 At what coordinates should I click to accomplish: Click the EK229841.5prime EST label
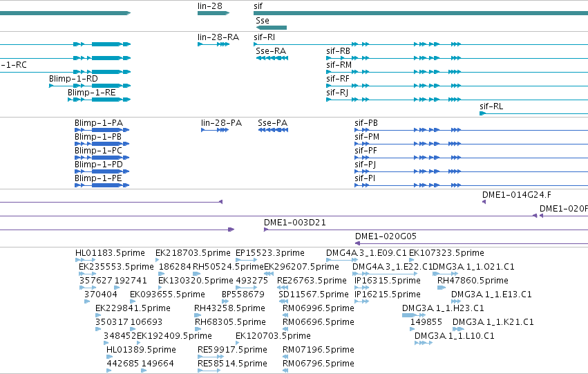pyautogui.click(x=133, y=309)
